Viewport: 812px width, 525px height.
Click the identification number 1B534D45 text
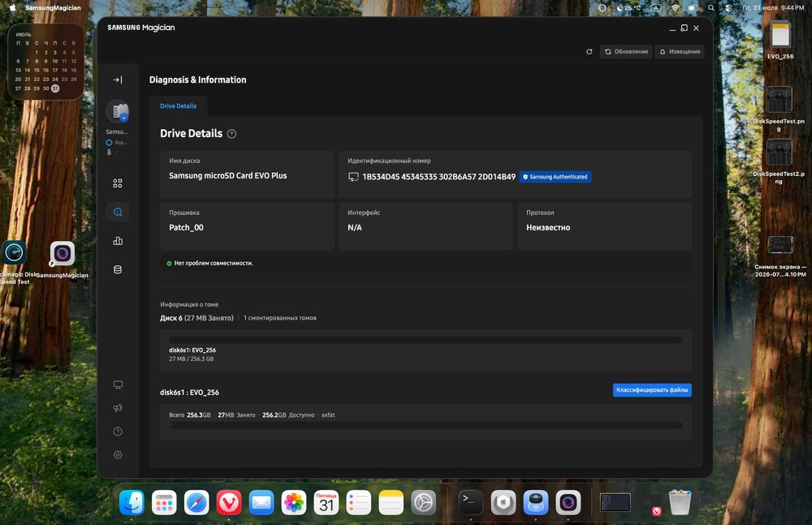[438, 177]
